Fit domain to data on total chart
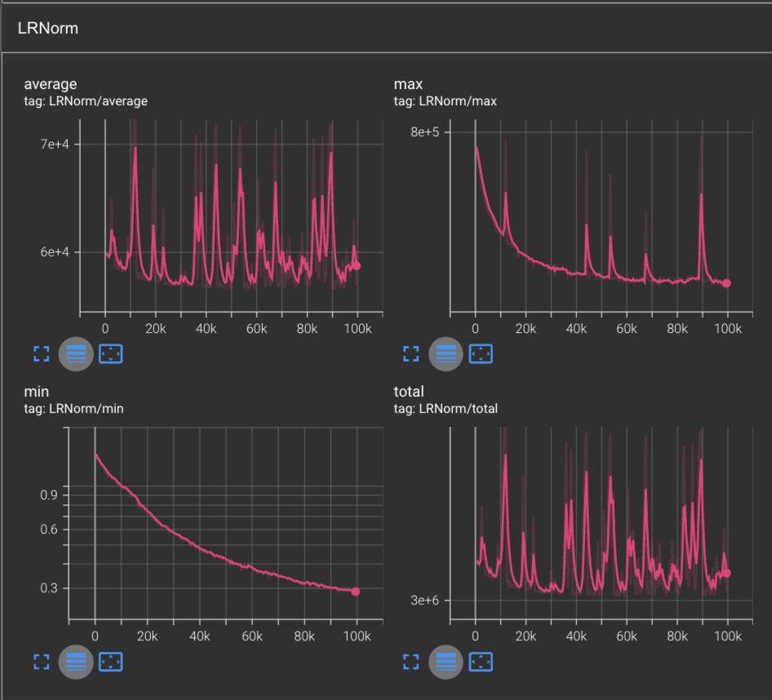 click(481, 662)
